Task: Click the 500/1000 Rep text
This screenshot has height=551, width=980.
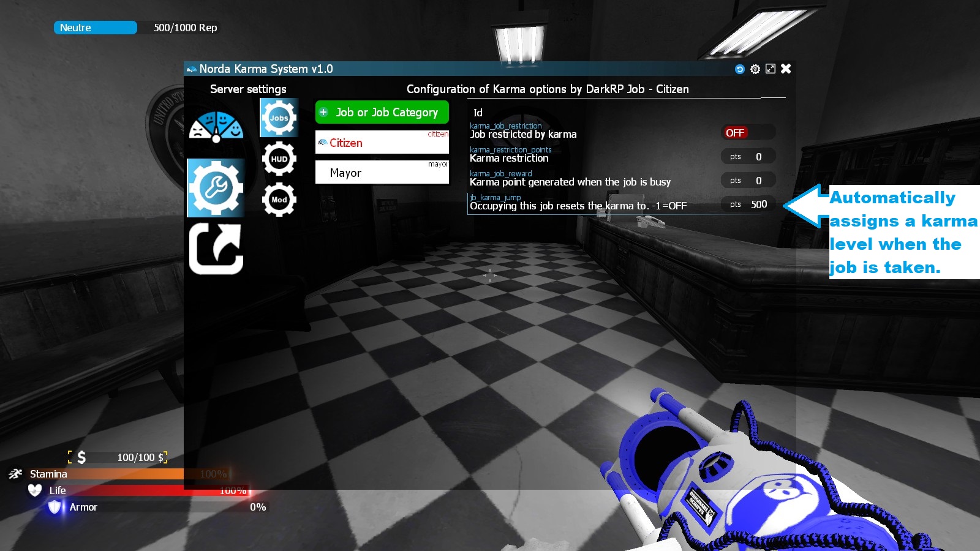Action: [x=186, y=28]
